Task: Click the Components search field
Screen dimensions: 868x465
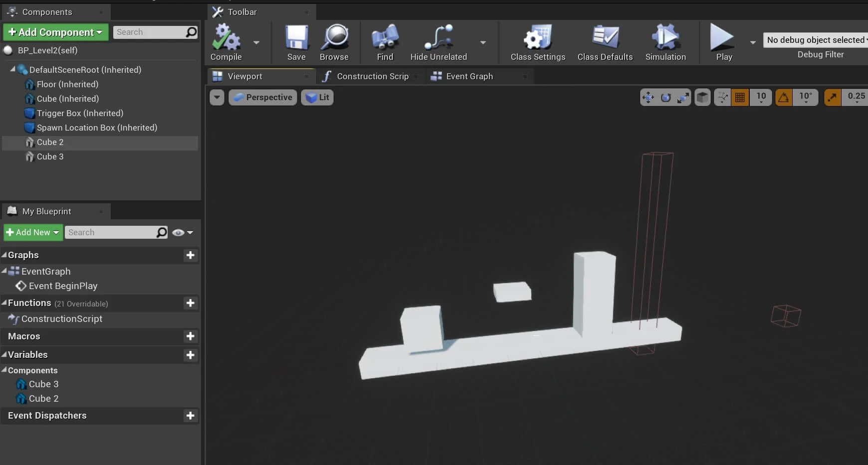Action: click(149, 32)
